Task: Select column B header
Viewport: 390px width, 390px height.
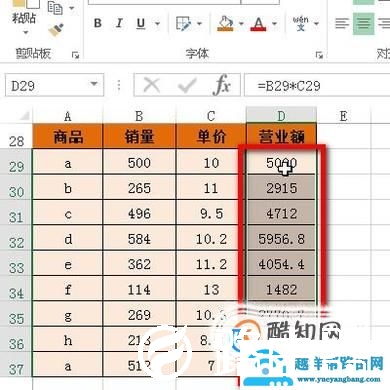Action: [139, 116]
